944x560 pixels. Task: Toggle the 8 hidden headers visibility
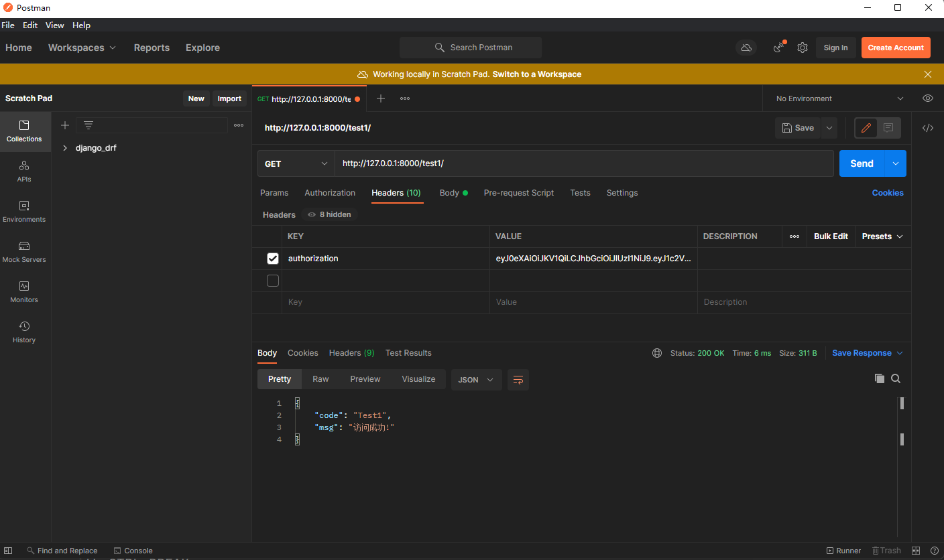pyautogui.click(x=329, y=214)
